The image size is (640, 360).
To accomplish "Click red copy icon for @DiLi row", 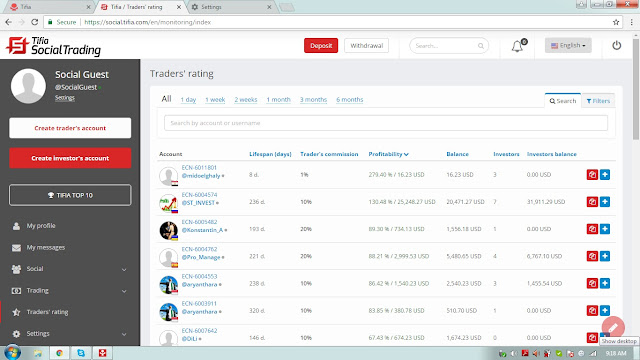I will point(592,338).
